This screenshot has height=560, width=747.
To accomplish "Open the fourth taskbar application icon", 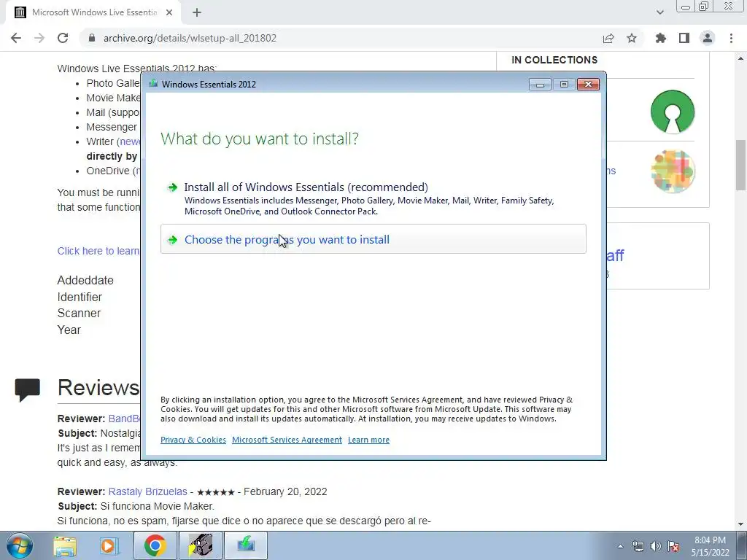I will tap(200, 545).
